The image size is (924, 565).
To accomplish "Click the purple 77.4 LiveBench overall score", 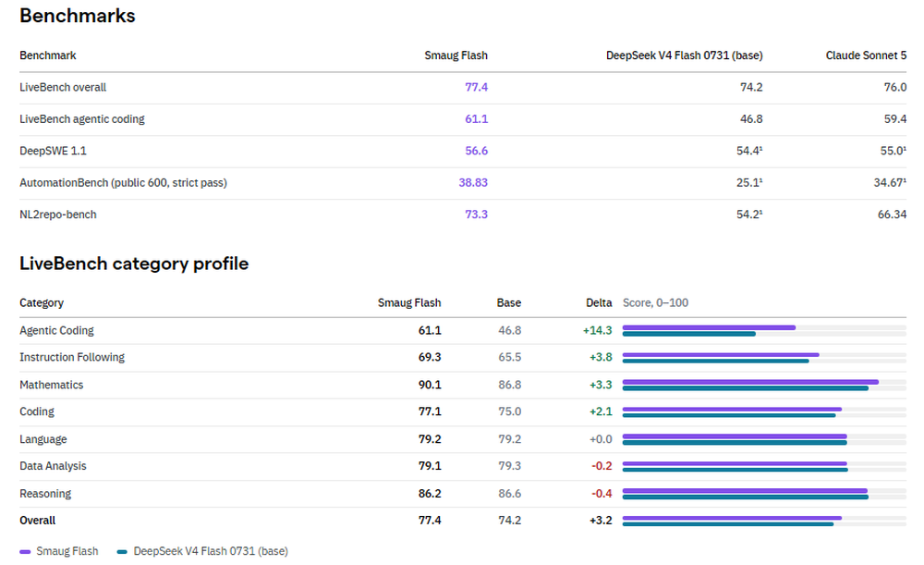I will click(476, 87).
